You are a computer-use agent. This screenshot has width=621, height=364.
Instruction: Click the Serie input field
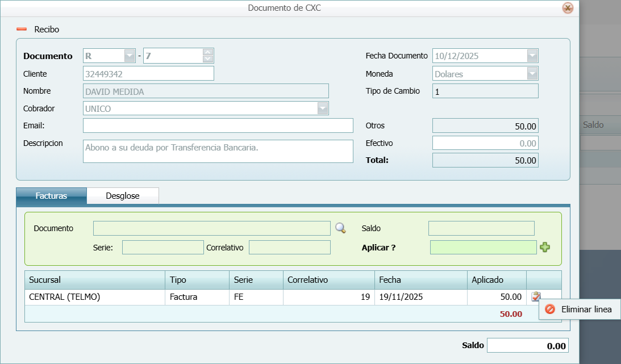[162, 248]
